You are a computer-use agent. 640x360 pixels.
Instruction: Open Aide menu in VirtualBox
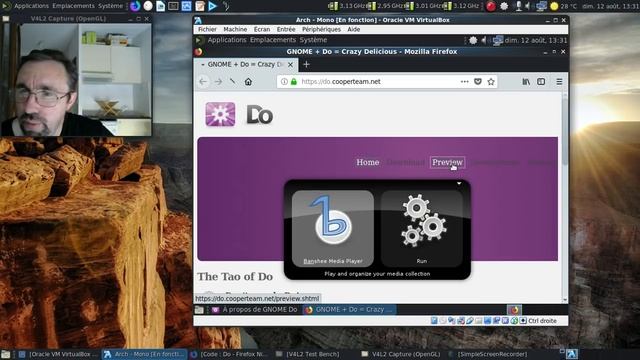[x=353, y=29]
